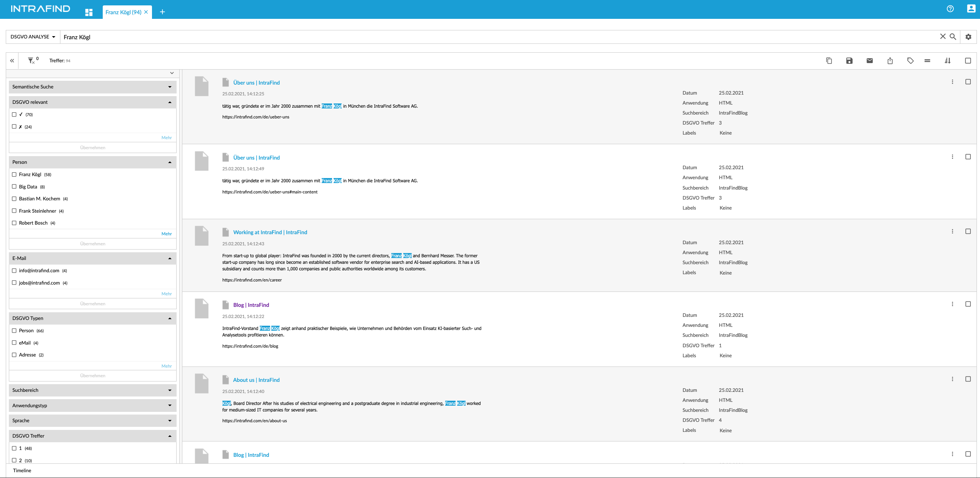
Task: Close the Franz Kögl (94) tab
Action: [x=146, y=12]
